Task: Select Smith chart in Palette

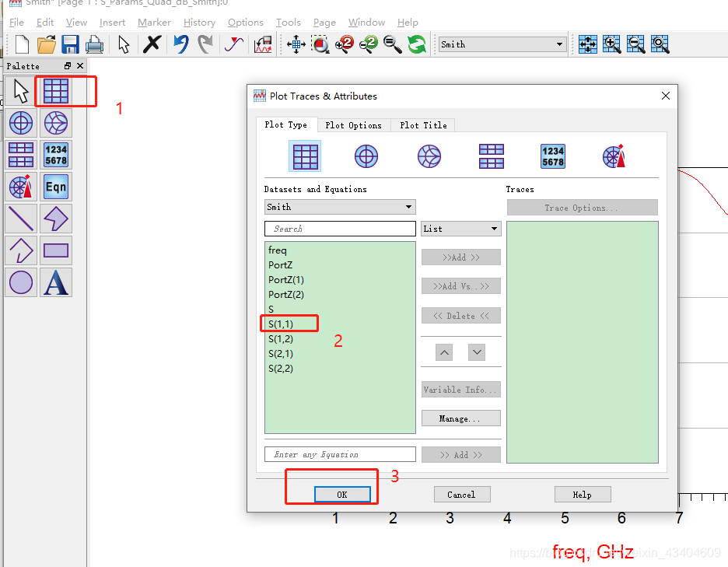Action: 56,123
